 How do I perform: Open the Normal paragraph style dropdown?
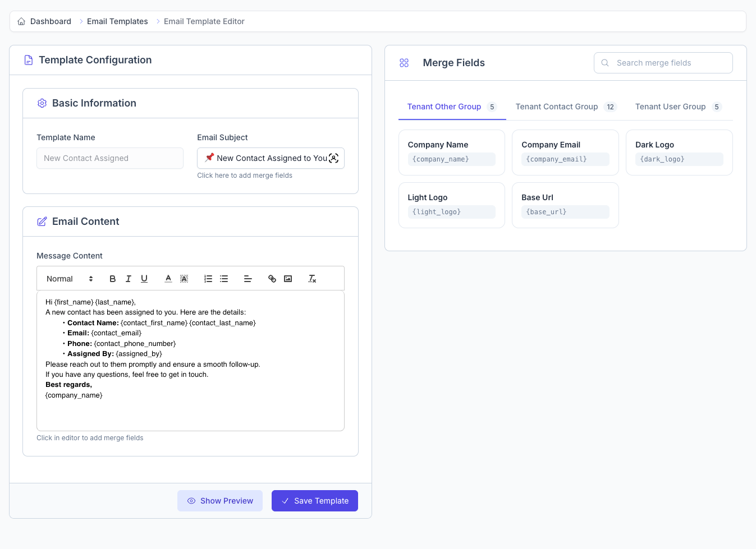tap(67, 278)
